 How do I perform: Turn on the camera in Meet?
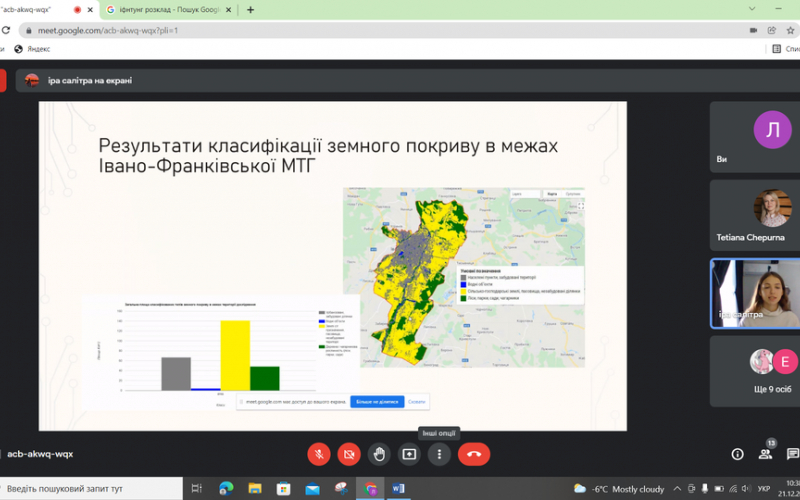click(349, 454)
